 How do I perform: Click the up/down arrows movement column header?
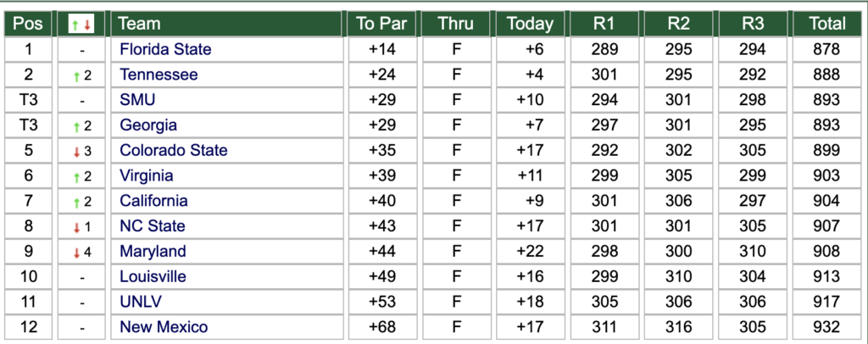81,23
